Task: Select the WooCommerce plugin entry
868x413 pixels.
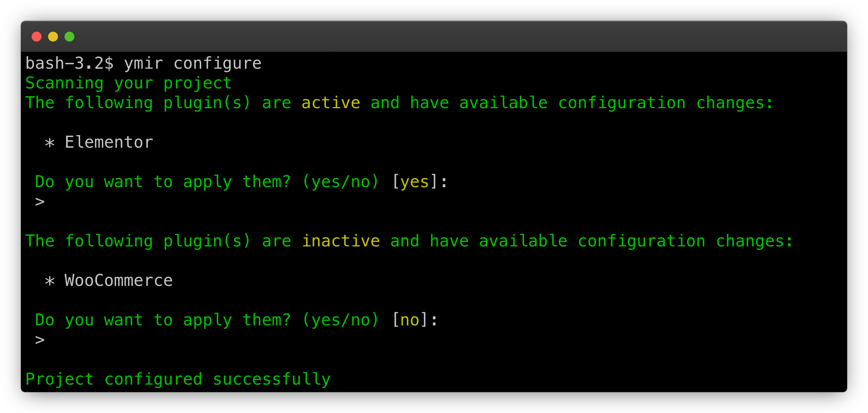Action: click(119, 281)
